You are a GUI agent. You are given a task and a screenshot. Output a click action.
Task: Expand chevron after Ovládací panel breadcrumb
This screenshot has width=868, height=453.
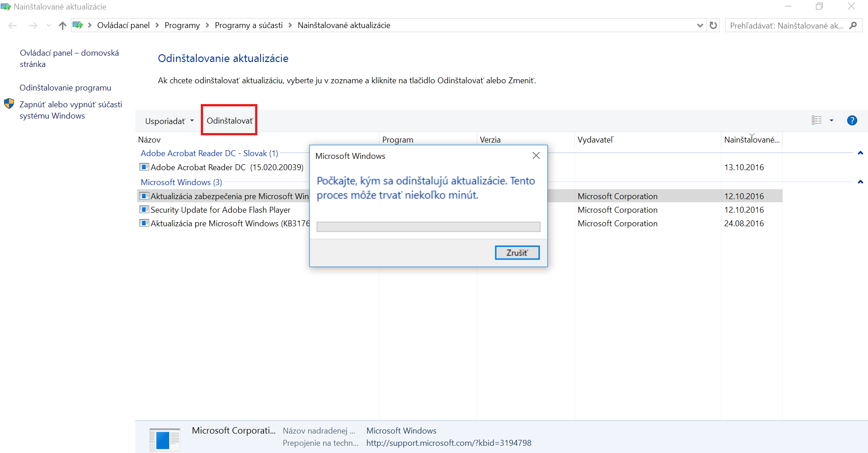[157, 25]
